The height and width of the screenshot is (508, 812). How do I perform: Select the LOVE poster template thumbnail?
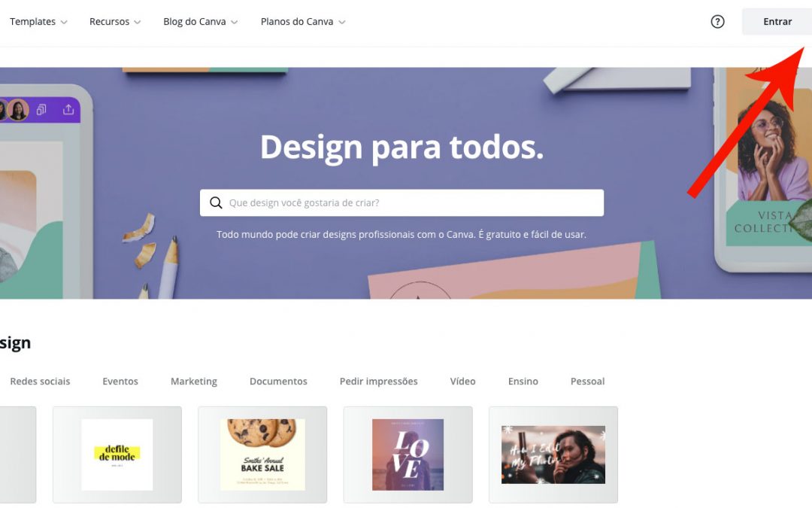[408, 455]
